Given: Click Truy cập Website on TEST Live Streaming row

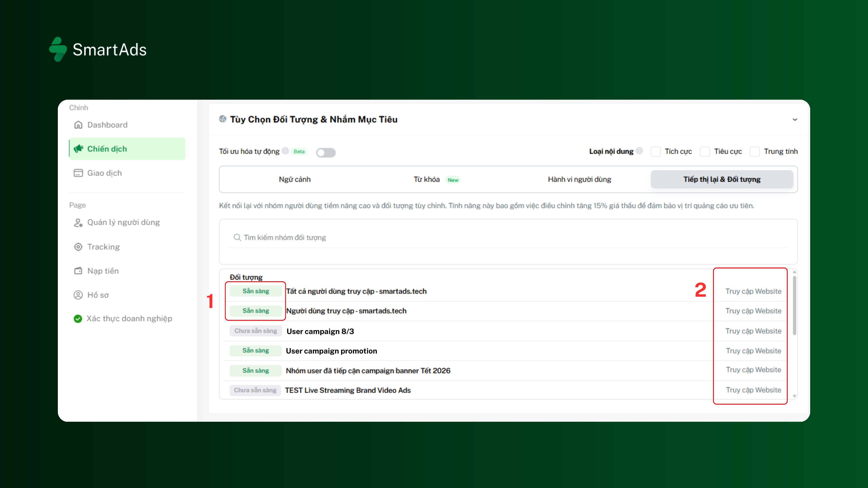Looking at the screenshot, I should [753, 390].
